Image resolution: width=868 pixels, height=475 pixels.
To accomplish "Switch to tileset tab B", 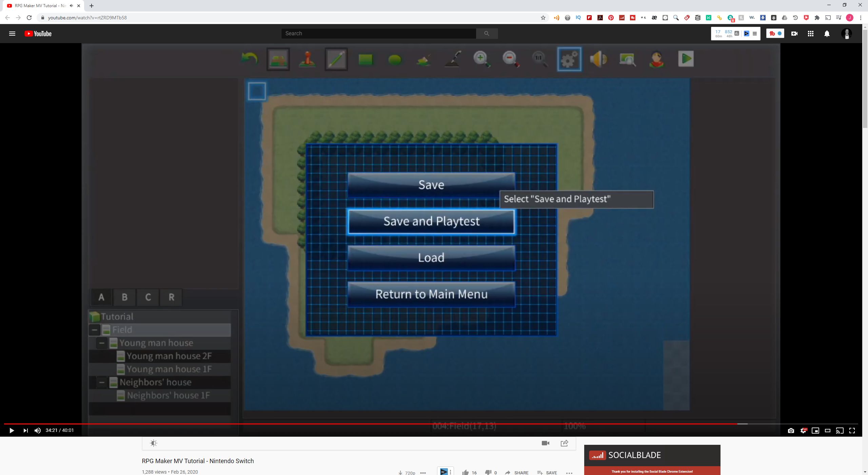I will click(x=124, y=297).
